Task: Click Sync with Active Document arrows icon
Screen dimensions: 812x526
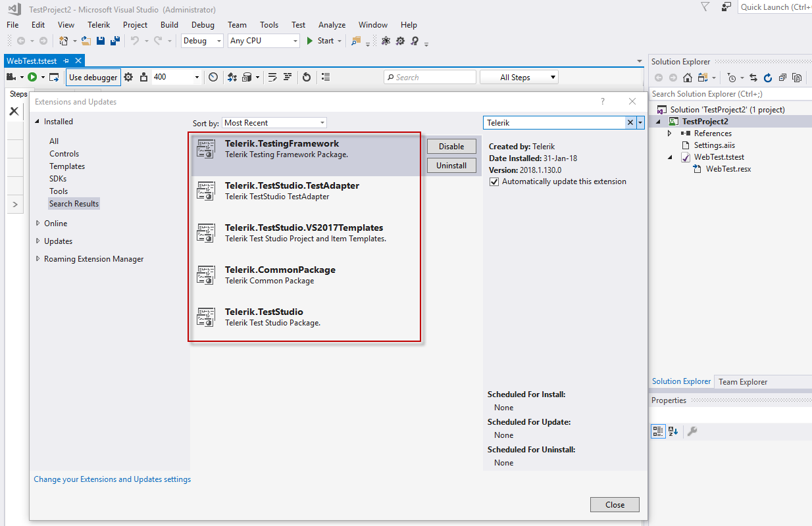Action: click(x=753, y=78)
